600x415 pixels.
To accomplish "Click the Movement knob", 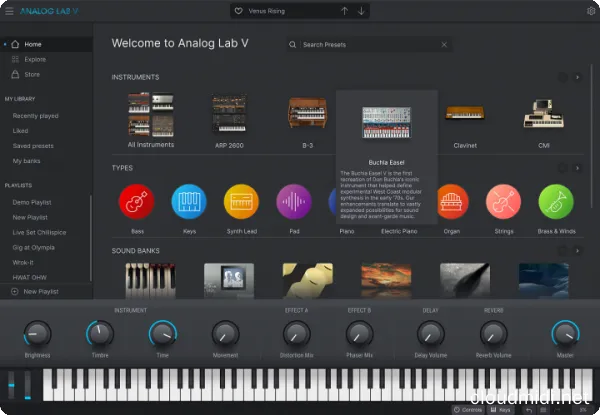I will click(x=226, y=334).
